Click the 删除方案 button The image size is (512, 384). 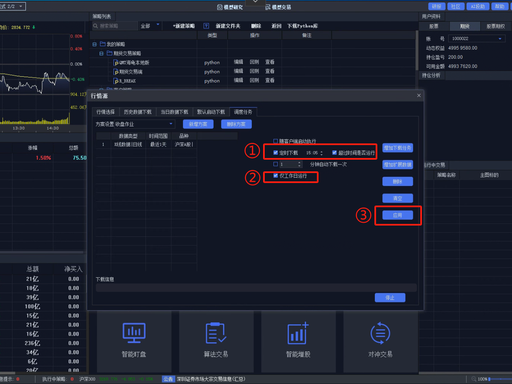coord(236,124)
